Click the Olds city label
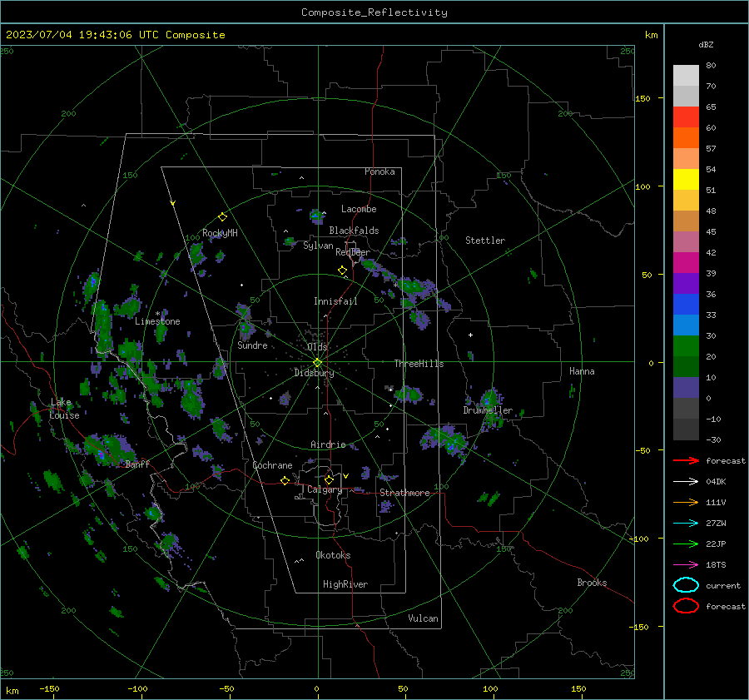Image resolution: width=749 pixels, height=700 pixels. [x=317, y=347]
